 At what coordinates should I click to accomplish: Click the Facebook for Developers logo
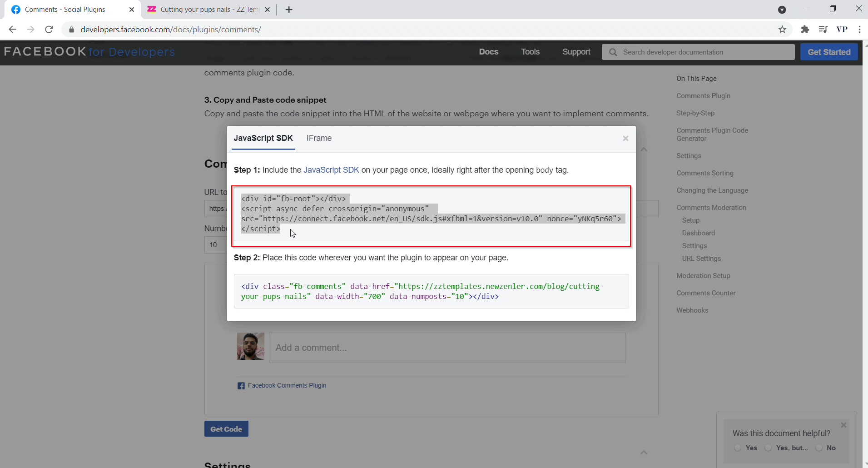point(89,52)
